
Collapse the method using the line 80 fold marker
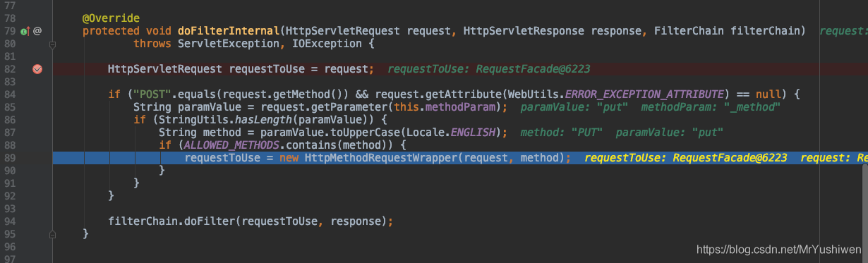(x=52, y=44)
